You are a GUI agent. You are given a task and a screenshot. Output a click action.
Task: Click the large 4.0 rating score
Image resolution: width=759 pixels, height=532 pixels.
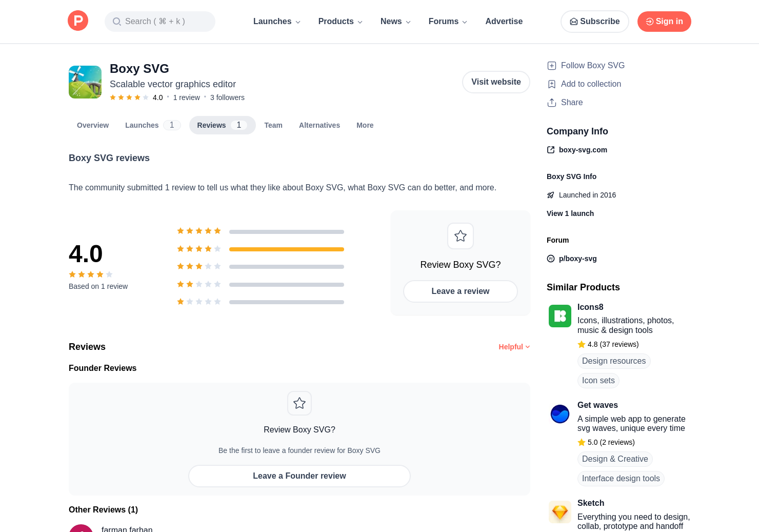tap(86, 254)
